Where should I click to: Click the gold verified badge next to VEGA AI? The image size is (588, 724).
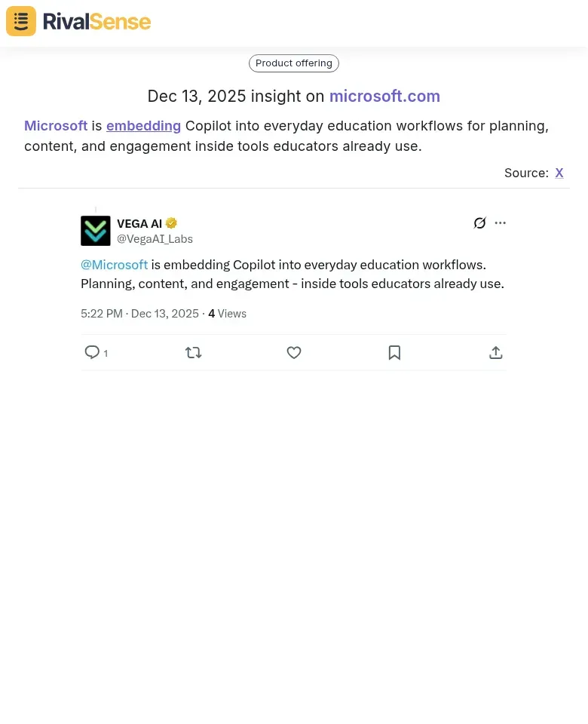pos(171,222)
